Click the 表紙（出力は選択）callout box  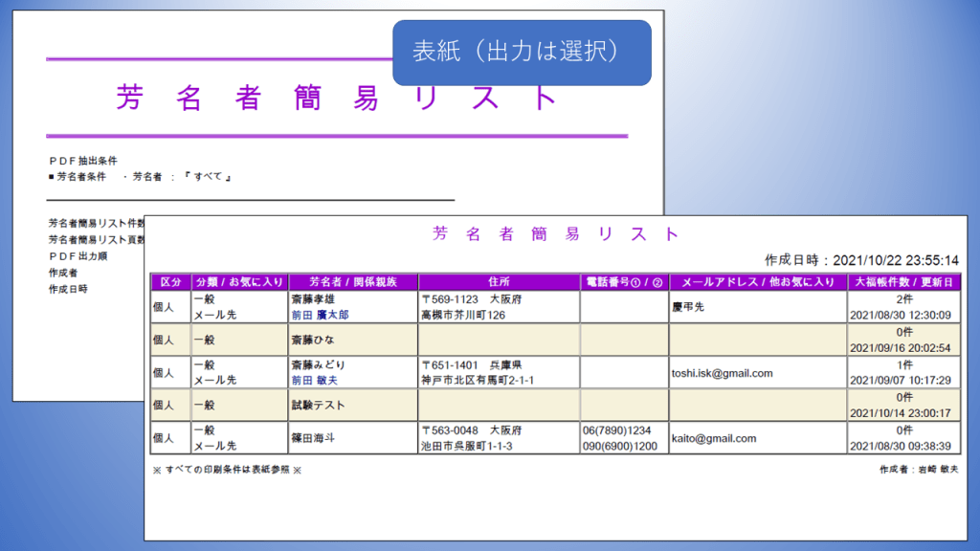[x=522, y=53]
